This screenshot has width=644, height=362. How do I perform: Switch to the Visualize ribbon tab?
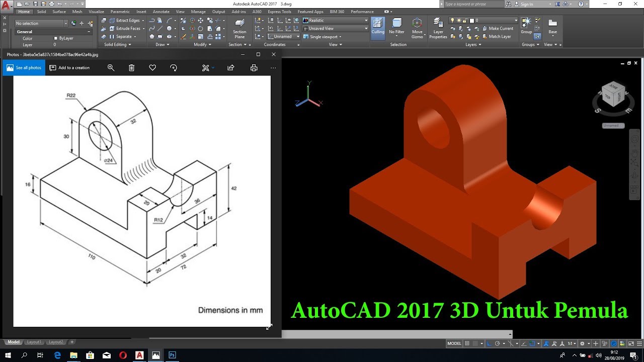tap(97, 12)
